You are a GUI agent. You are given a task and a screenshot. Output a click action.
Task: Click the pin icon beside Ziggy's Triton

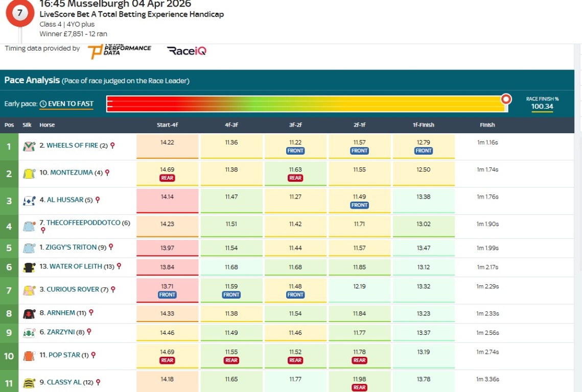tap(111, 247)
